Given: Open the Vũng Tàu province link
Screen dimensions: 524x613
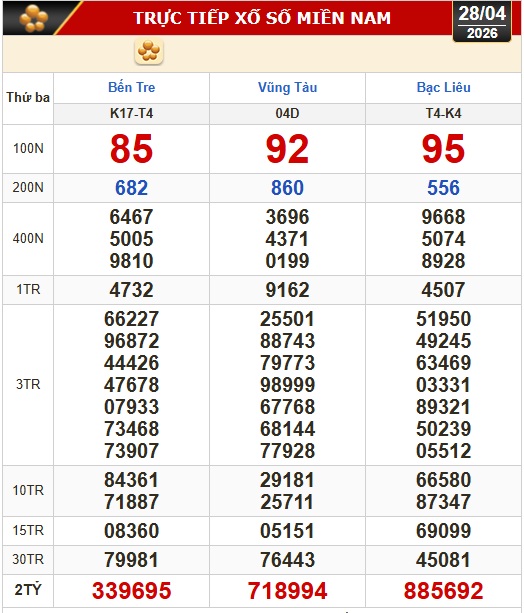Looking at the screenshot, I should (x=287, y=87).
